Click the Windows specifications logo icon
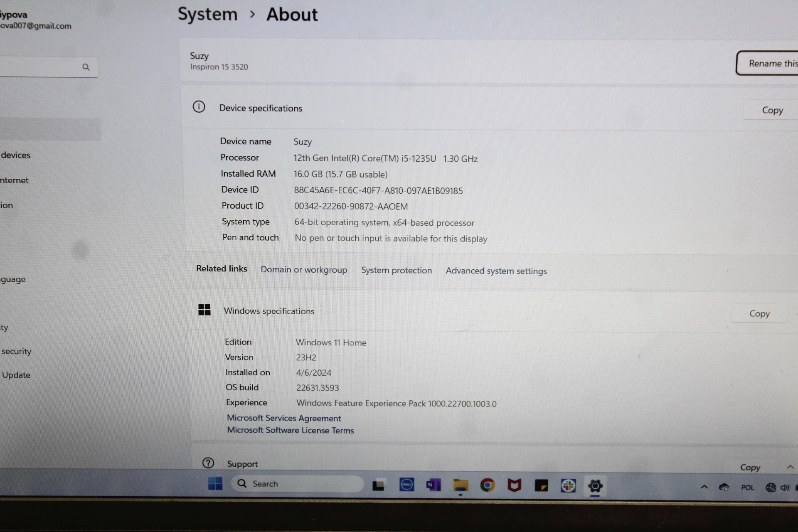 [x=204, y=310]
